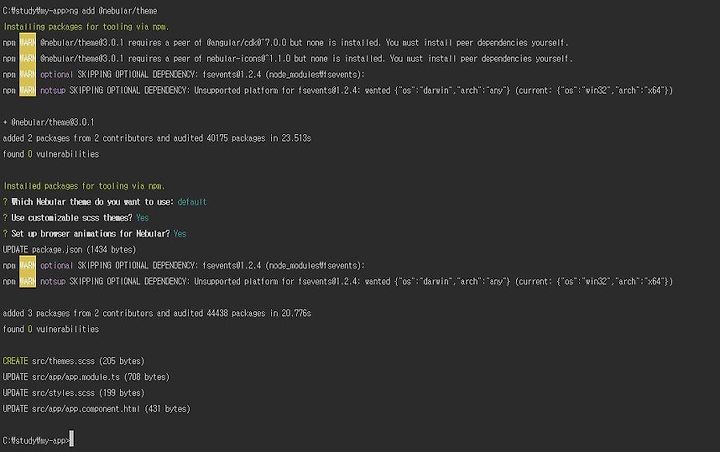
Task: Click WARN badge on the @angular/cdk peer line
Action: tap(28, 43)
